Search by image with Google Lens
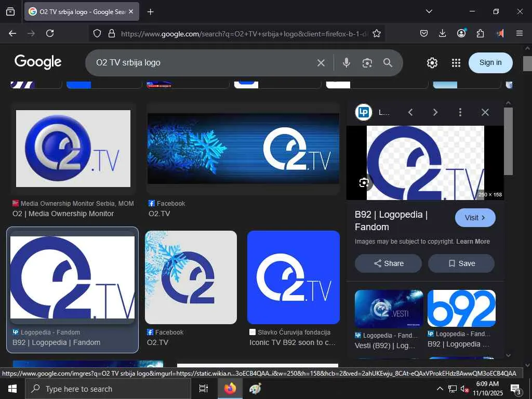The image size is (532, 399). tap(367, 63)
